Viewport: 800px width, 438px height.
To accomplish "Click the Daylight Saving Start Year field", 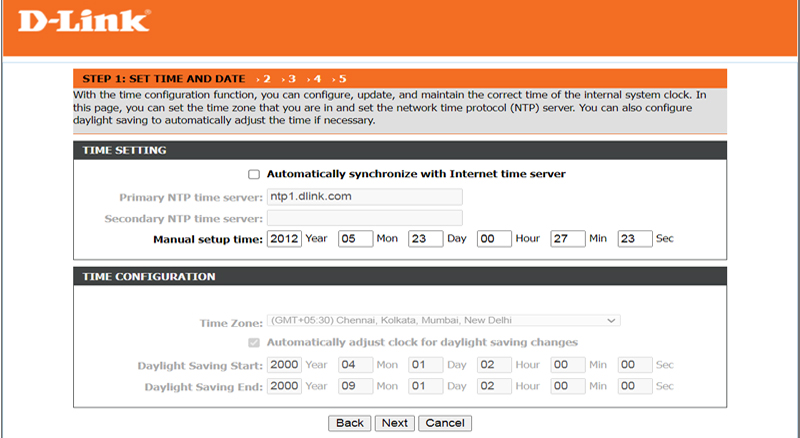I will [284, 365].
